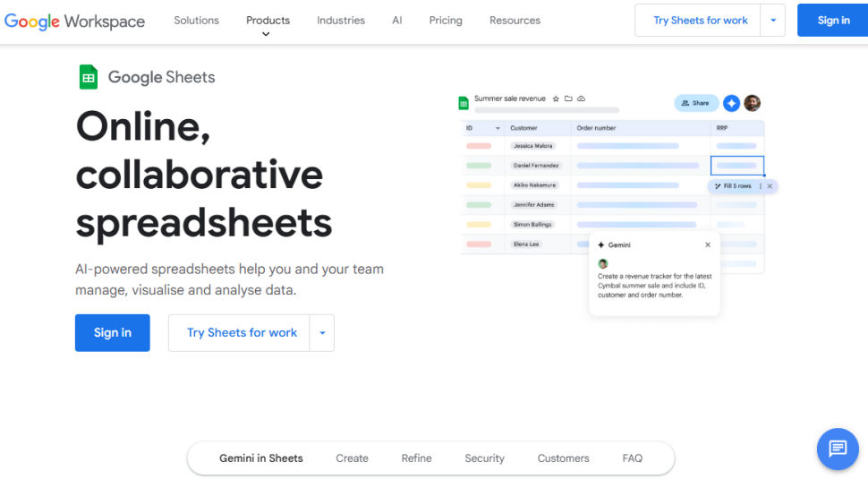Dismiss the Fill 5 rows suggestion
This screenshot has width=868, height=488.
770,186
